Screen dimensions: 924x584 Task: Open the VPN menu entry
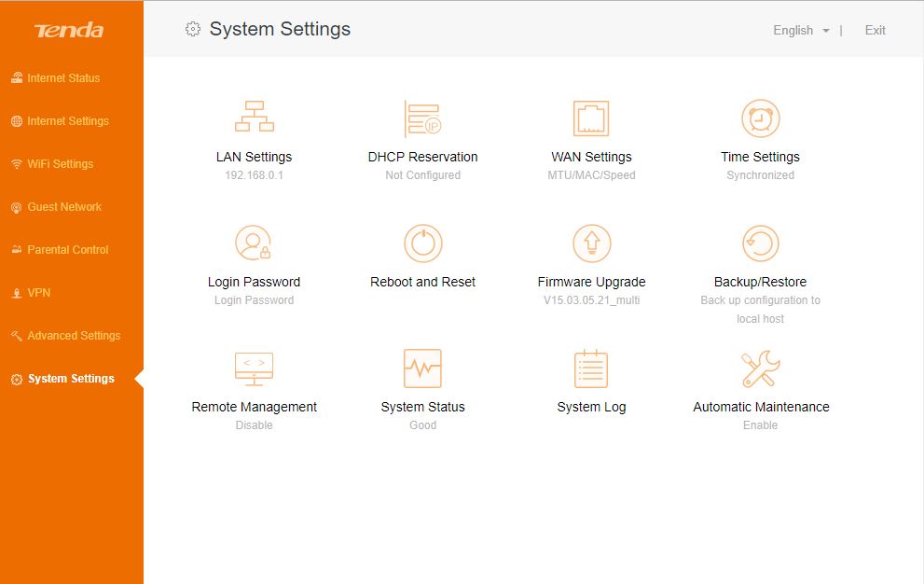coord(39,293)
